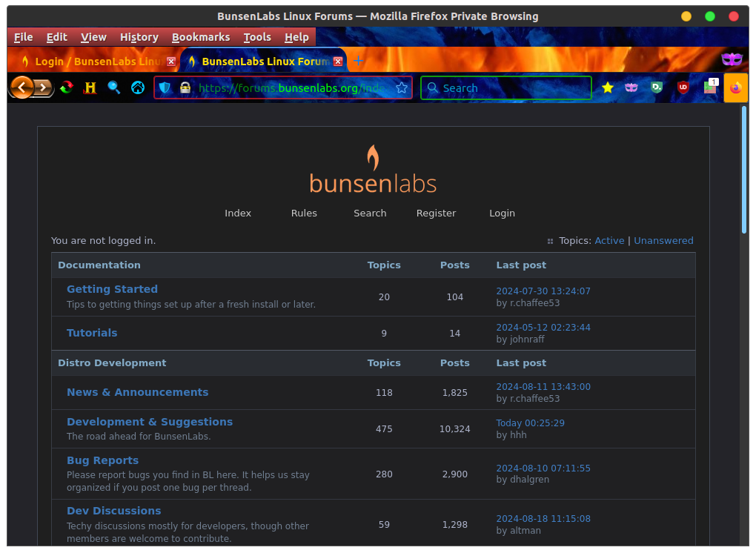Open the Bug Reports forum
This screenshot has width=756, height=553.
tap(103, 460)
